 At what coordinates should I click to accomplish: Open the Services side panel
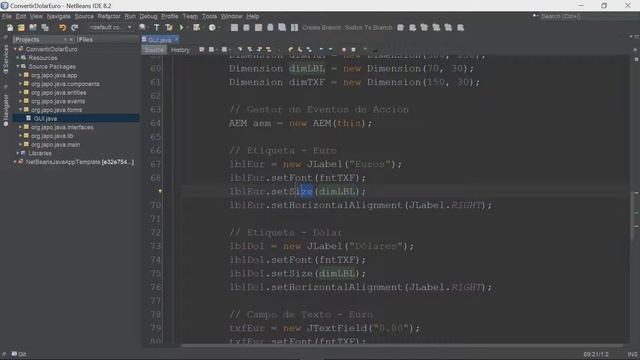(5, 59)
